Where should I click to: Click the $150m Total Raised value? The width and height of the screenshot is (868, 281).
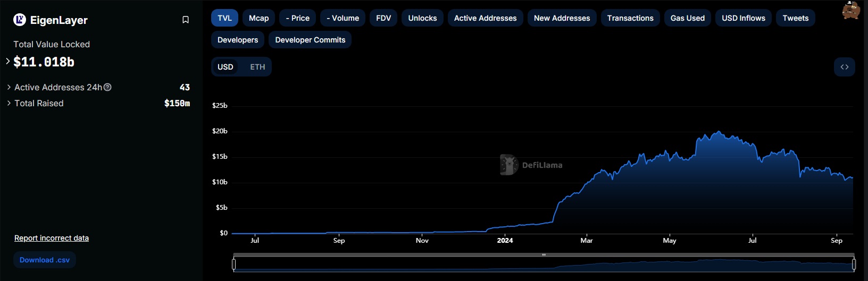(177, 103)
